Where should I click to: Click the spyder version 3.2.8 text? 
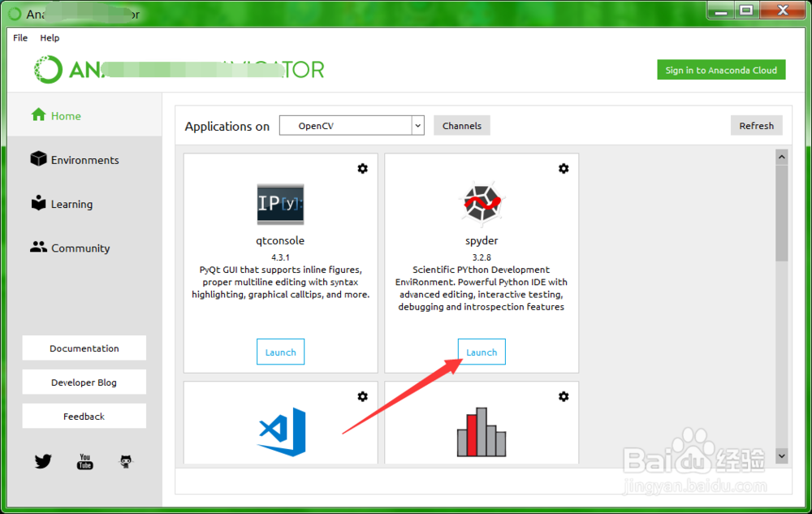[482, 257]
